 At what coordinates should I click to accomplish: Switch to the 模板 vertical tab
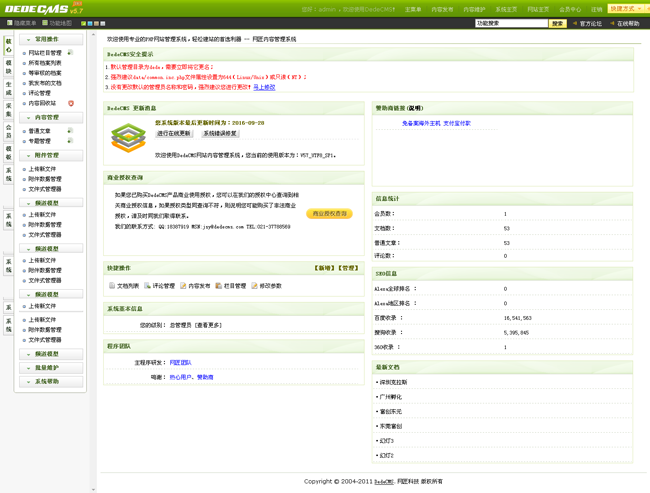pos(9,153)
